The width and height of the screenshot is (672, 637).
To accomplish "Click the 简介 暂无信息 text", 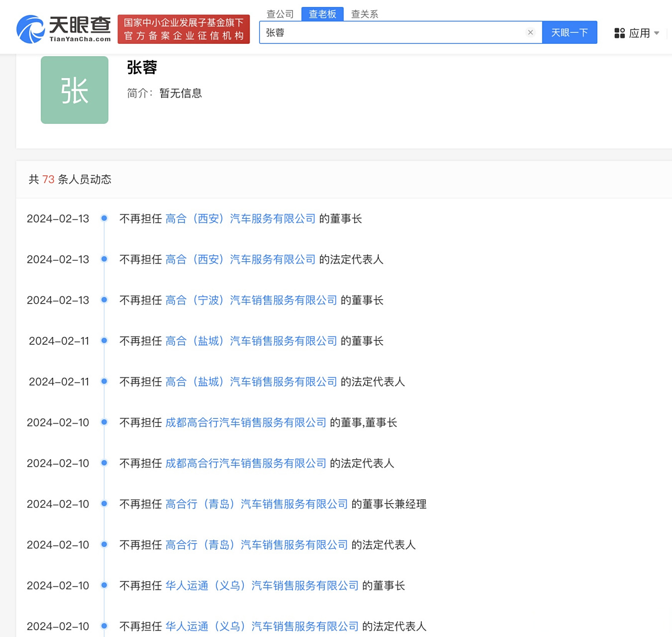I will click(x=164, y=93).
